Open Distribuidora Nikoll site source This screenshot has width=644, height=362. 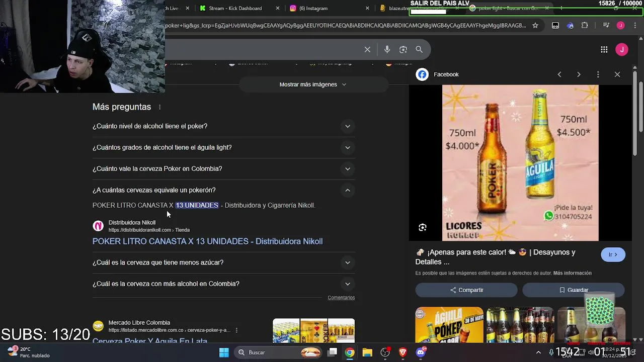[x=132, y=223]
